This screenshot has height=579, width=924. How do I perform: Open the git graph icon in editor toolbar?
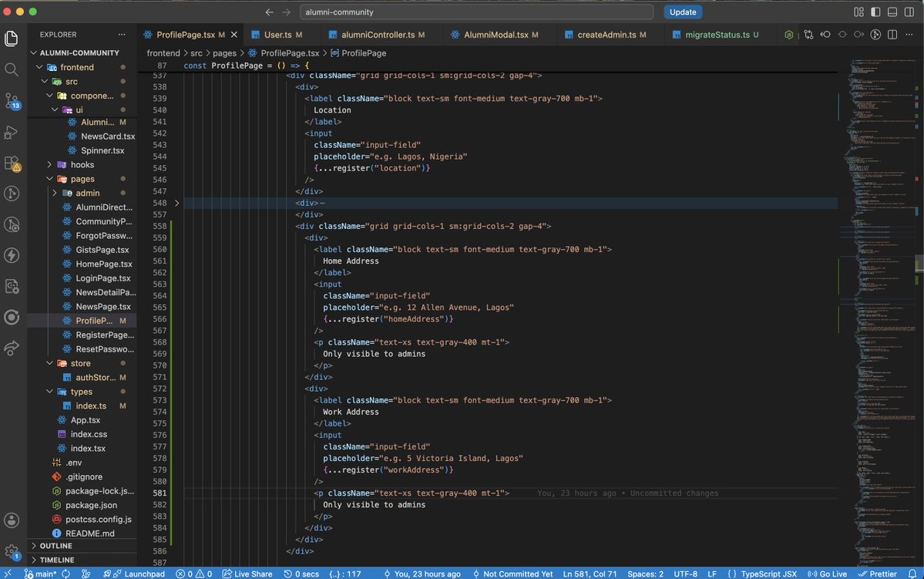[875, 35]
